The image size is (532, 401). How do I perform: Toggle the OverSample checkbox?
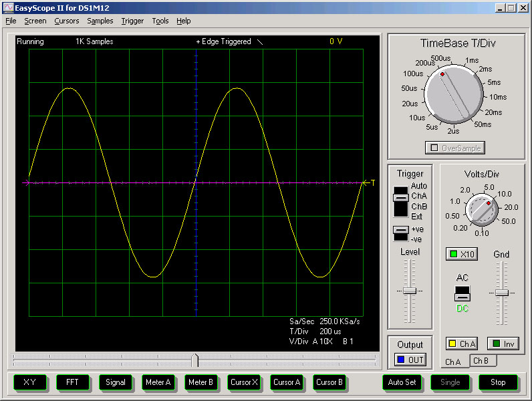pyautogui.click(x=455, y=148)
